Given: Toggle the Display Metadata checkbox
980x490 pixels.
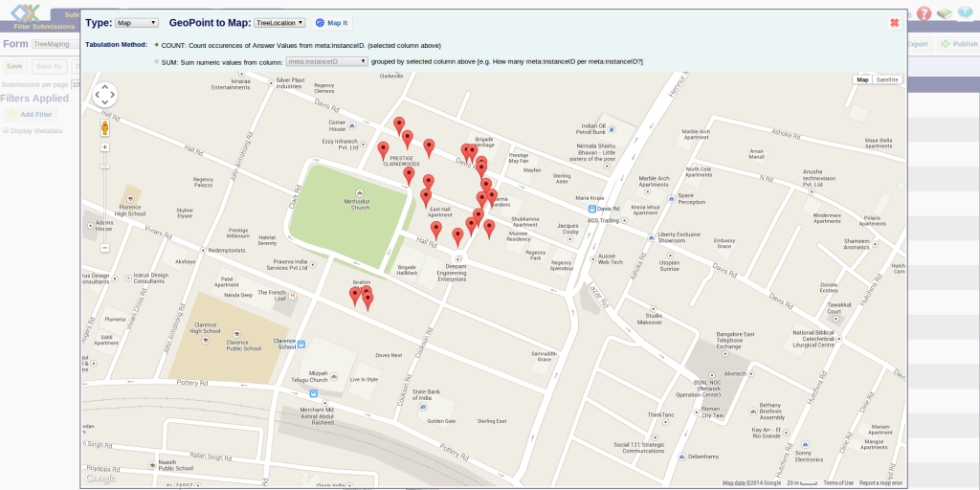Looking at the screenshot, I should (6, 130).
